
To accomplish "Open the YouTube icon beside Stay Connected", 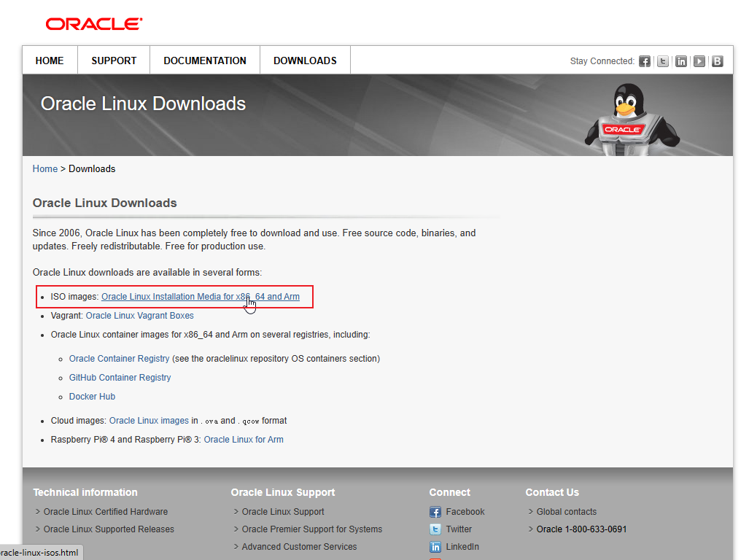I will (x=699, y=61).
